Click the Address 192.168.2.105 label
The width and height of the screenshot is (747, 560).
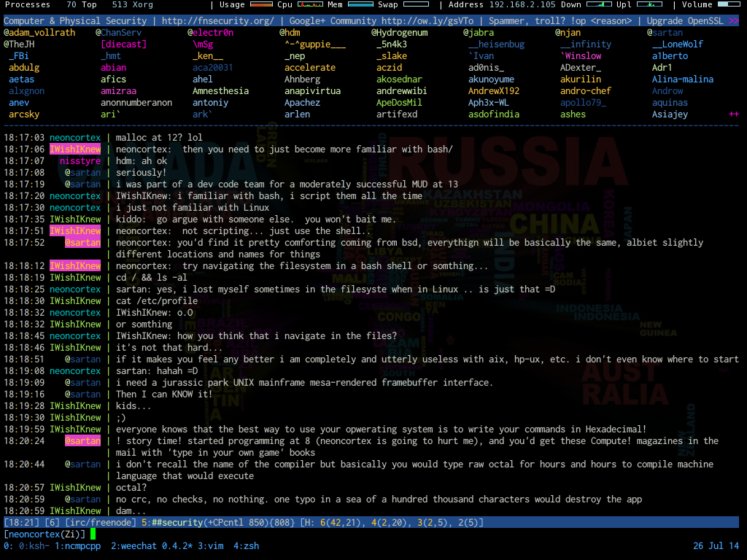pos(502,5)
